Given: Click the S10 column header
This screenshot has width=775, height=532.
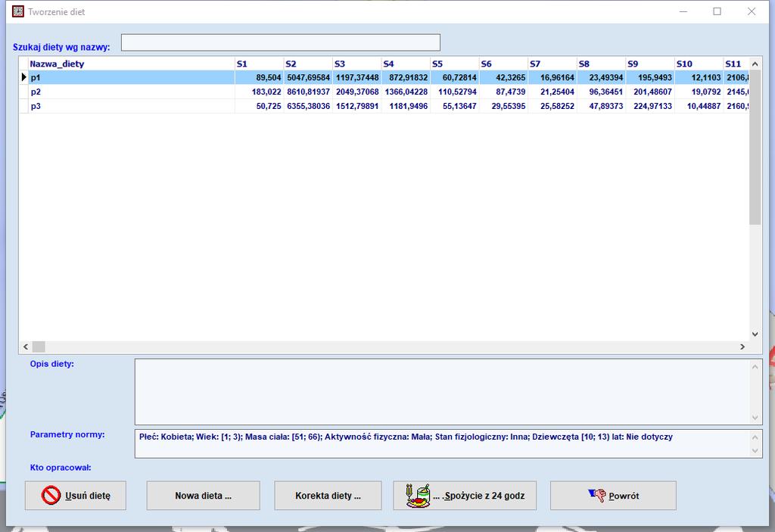Looking at the screenshot, I should click(x=700, y=64).
